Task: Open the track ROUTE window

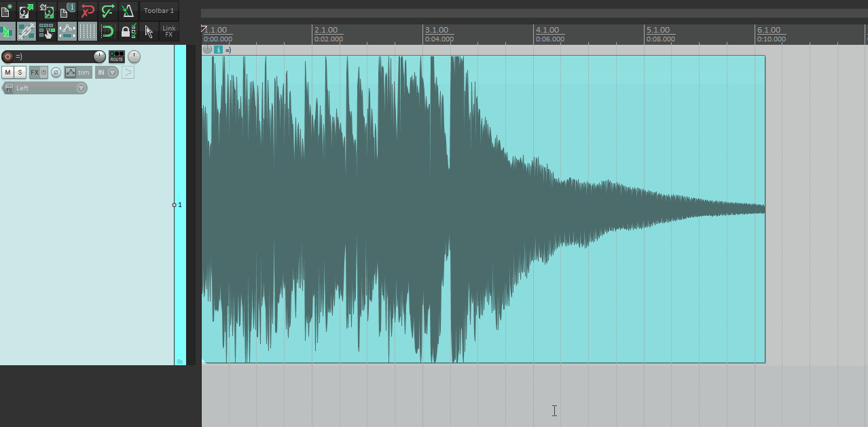Action: pyautogui.click(x=116, y=57)
